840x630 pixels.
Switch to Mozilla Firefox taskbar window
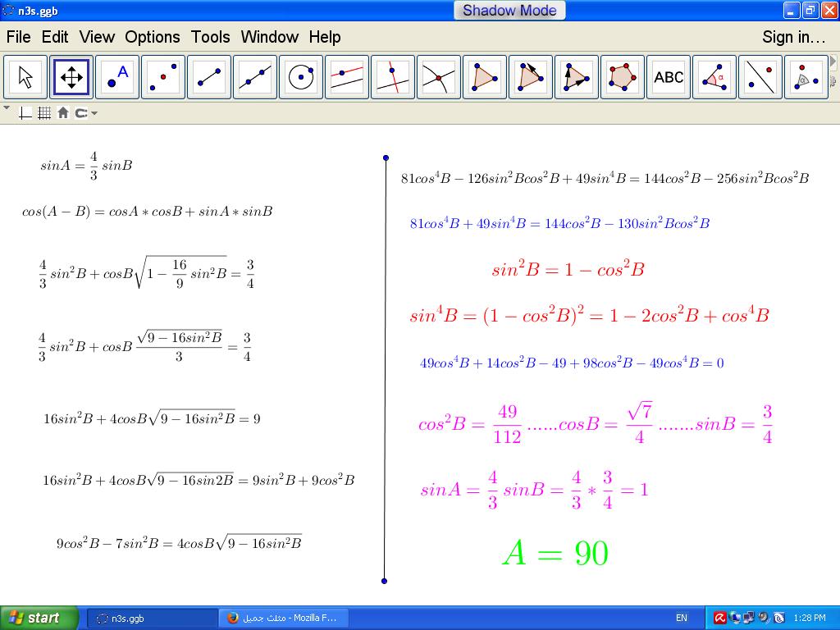click(x=284, y=619)
